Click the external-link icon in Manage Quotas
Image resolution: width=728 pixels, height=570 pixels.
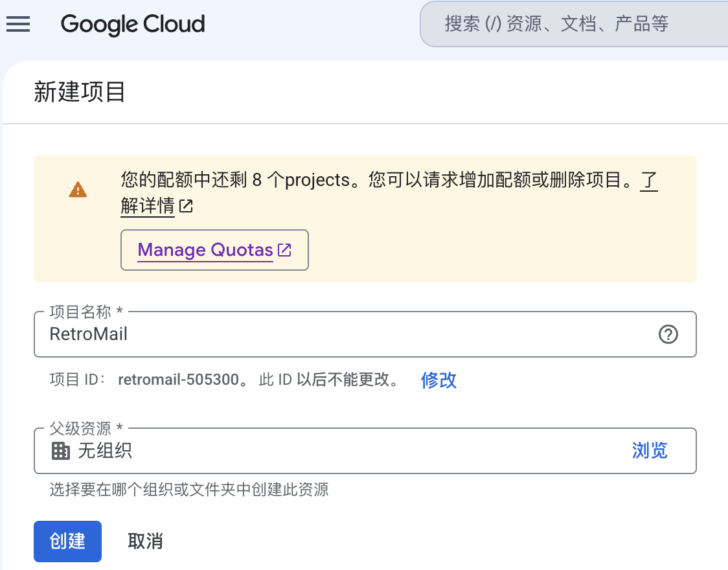[x=284, y=250]
